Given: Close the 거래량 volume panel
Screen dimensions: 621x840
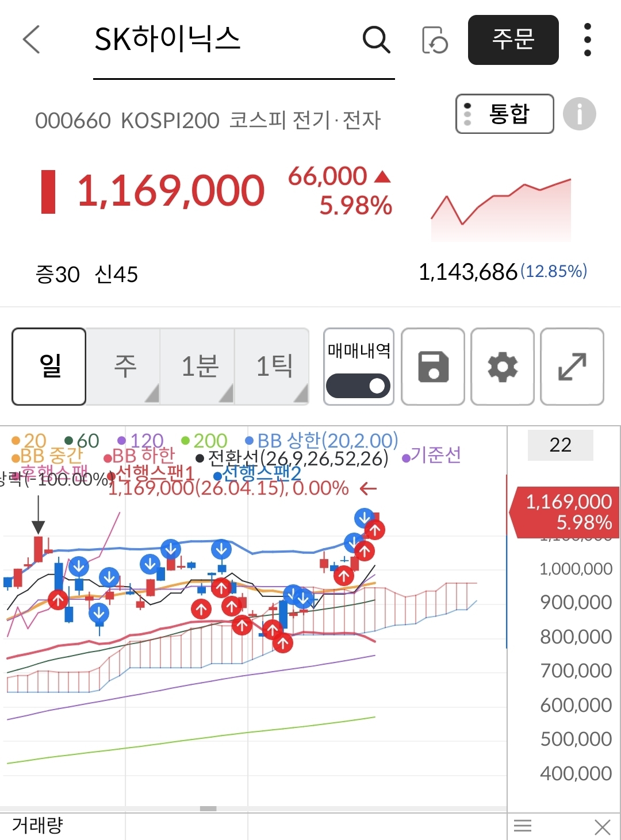Looking at the screenshot, I should [x=602, y=827].
